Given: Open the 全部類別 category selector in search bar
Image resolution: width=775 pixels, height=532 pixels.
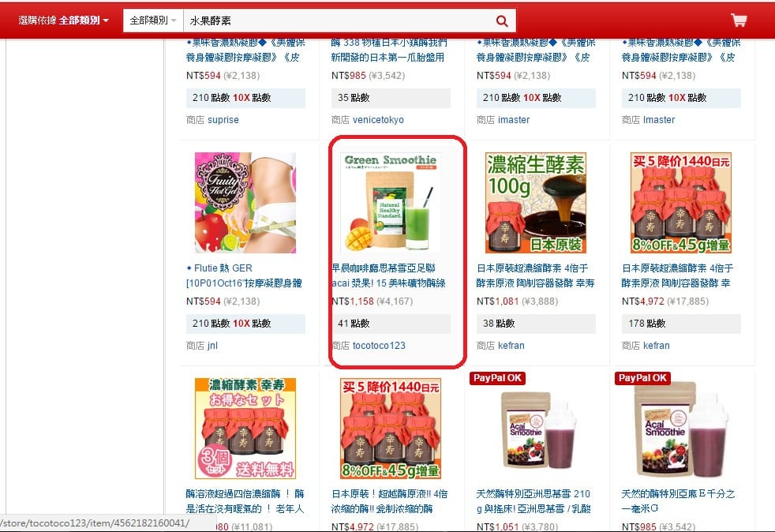Looking at the screenshot, I should point(153,21).
